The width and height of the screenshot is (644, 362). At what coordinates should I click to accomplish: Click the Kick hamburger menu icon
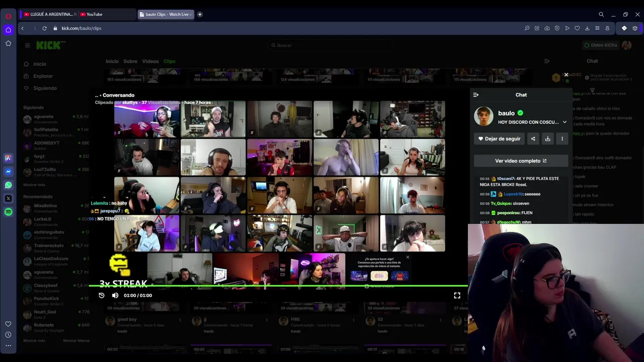[27, 45]
